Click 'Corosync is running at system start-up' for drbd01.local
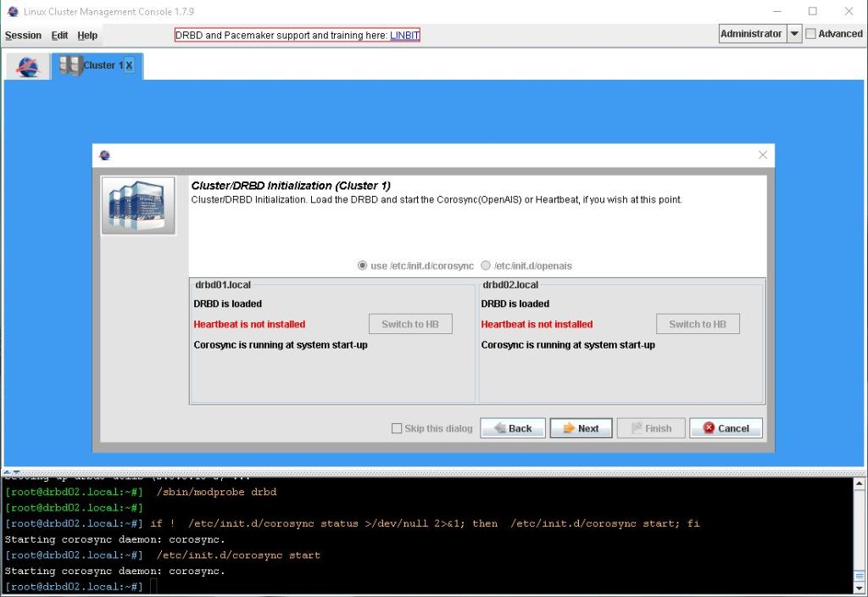The image size is (868, 597). pyautogui.click(x=280, y=344)
